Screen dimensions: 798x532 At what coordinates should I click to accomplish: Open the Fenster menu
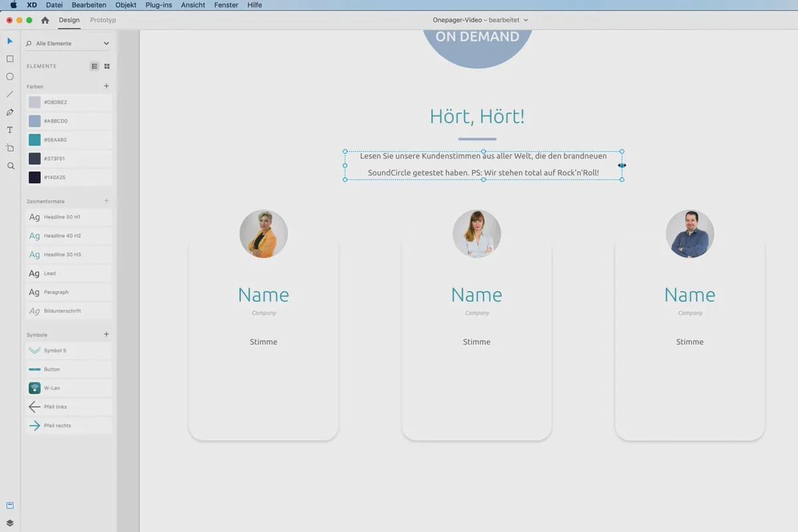[227, 5]
